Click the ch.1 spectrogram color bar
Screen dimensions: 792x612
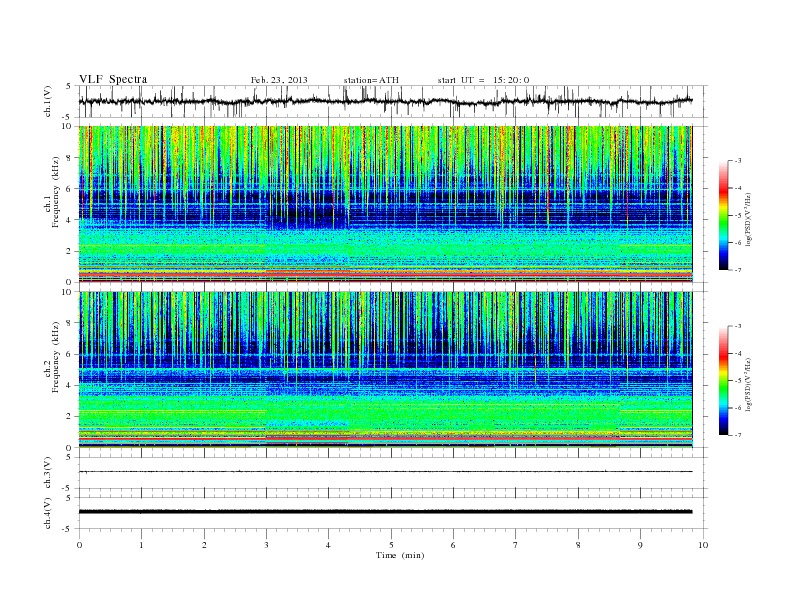click(x=723, y=215)
